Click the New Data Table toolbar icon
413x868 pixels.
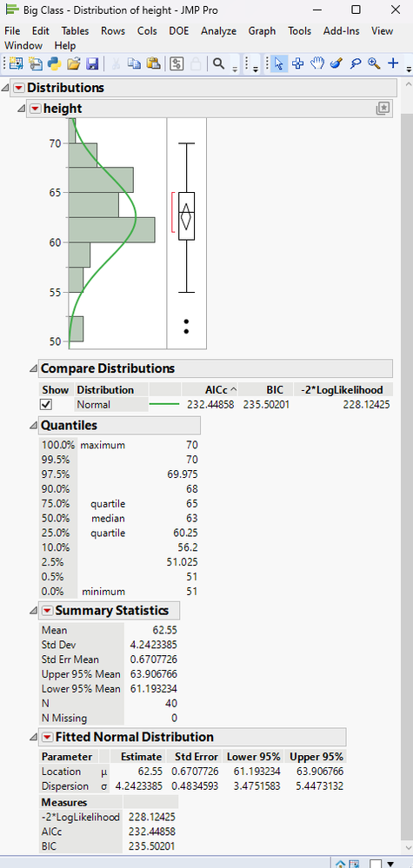pyautogui.click(x=17, y=63)
